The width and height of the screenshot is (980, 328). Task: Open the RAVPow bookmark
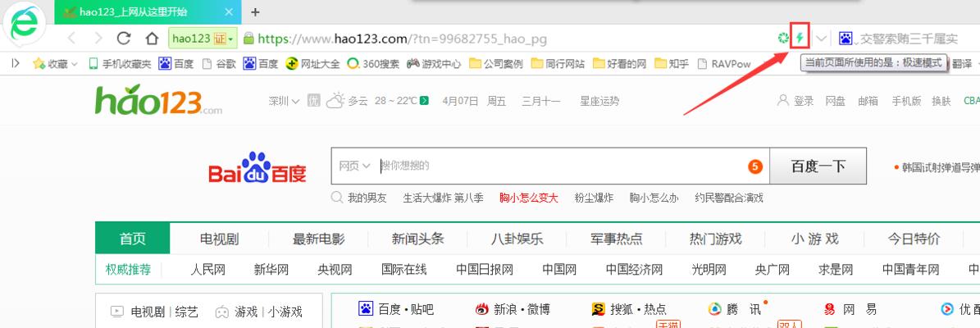[x=724, y=63]
